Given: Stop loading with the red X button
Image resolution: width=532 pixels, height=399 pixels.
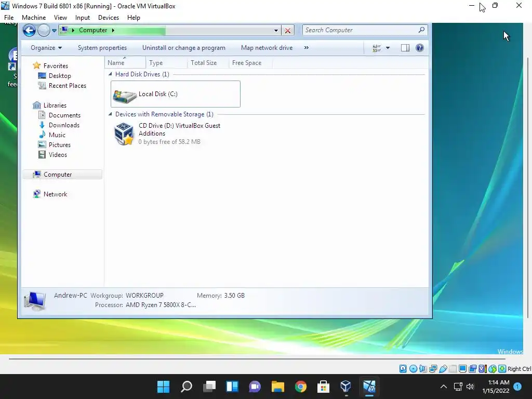Looking at the screenshot, I should [288, 31].
